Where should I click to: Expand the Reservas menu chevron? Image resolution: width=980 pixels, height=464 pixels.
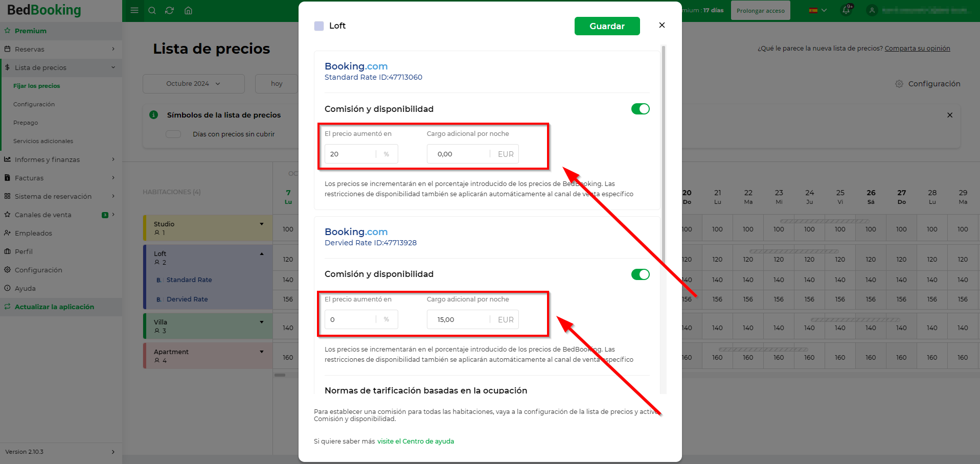(113, 49)
